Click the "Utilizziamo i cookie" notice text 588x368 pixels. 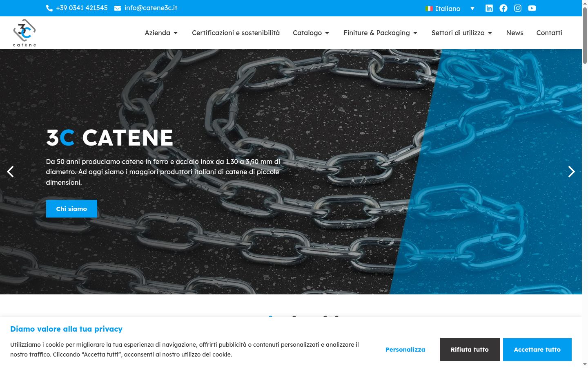coord(185,350)
